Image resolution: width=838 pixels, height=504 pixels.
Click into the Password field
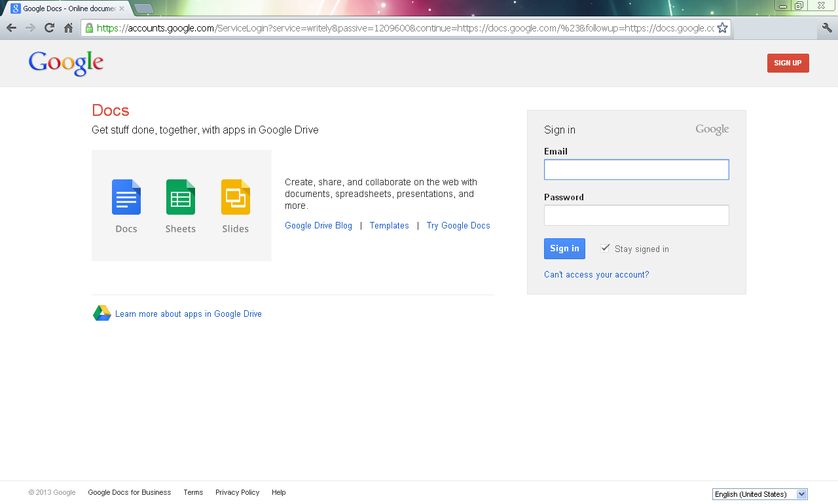(x=636, y=215)
